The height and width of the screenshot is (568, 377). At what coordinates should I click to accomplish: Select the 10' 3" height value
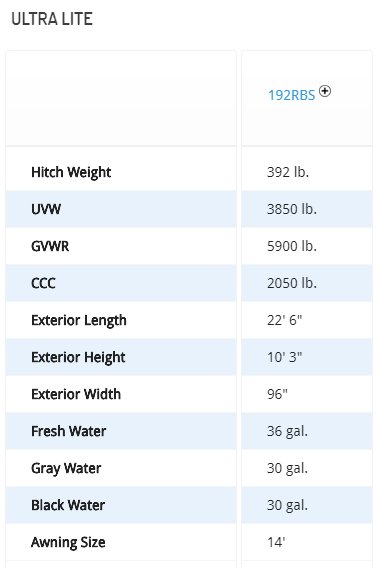coord(284,357)
